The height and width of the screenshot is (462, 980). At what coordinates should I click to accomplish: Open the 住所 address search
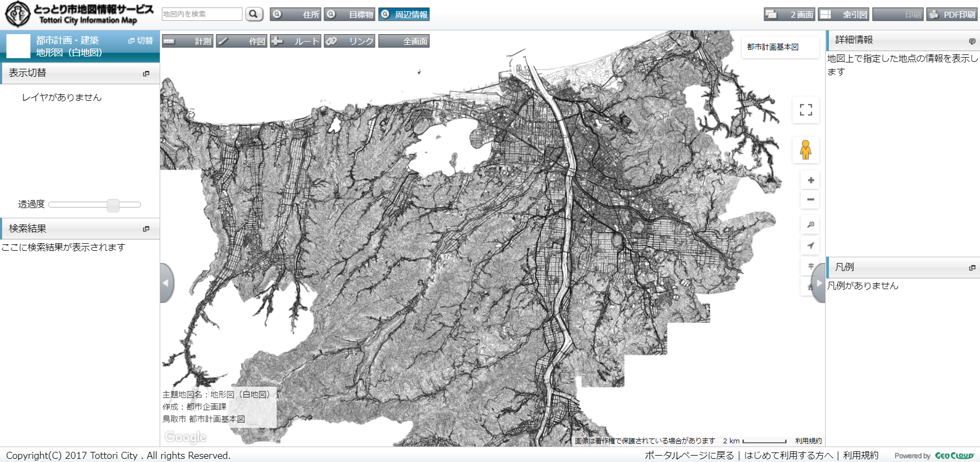pyautogui.click(x=295, y=14)
